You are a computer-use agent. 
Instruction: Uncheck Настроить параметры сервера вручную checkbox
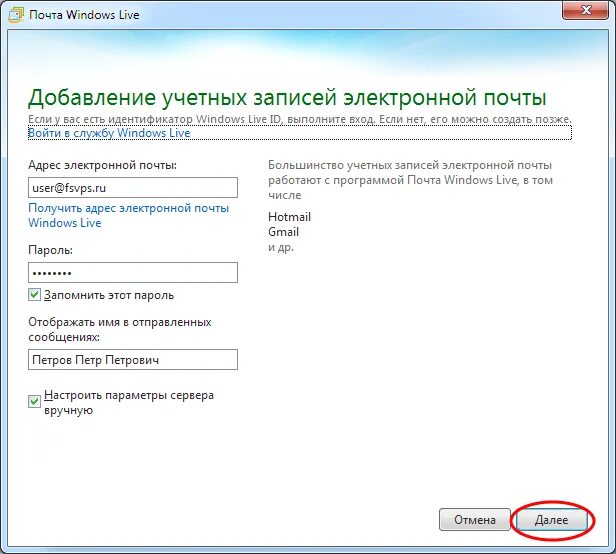[x=34, y=402]
